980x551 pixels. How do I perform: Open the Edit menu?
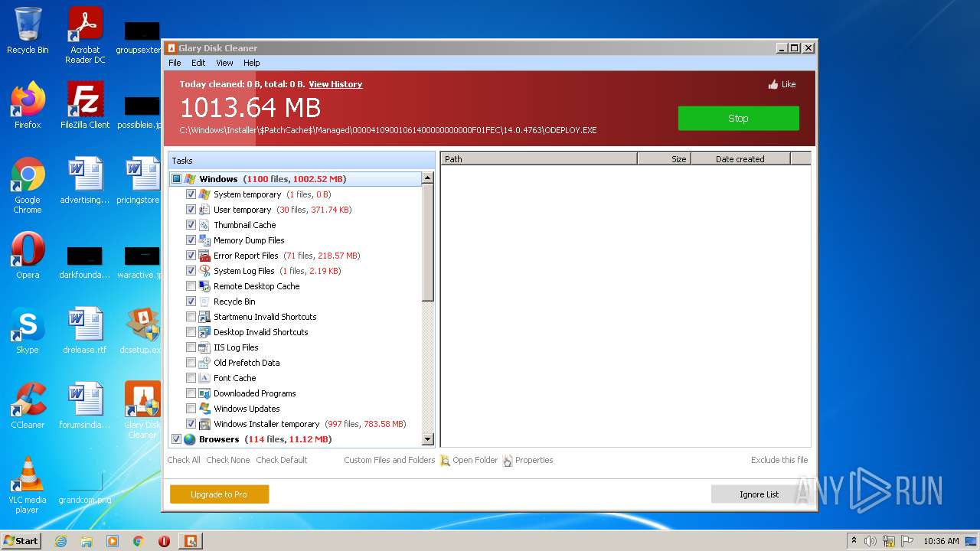[x=198, y=63]
